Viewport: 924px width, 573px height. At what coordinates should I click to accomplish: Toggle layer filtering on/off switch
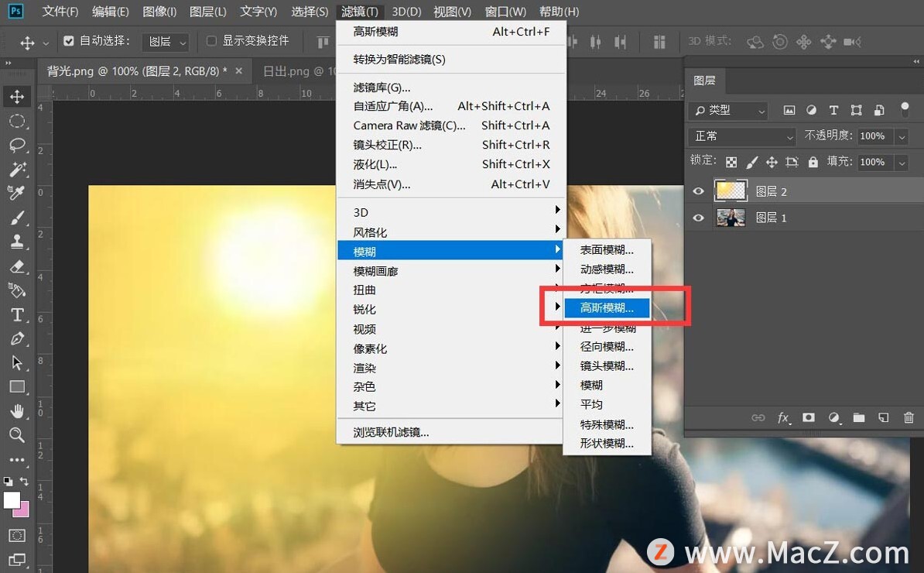[x=905, y=109]
